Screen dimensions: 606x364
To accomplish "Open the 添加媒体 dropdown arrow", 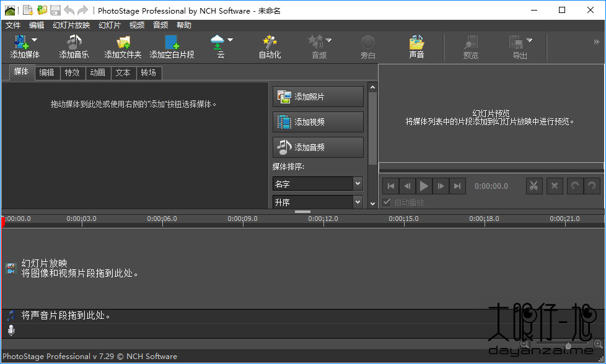I will pos(35,40).
